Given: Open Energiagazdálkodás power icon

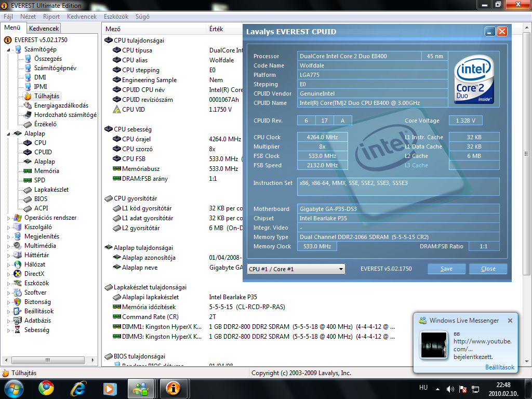Looking at the screenshot, I should pyautogui.click(x=28, y=105).
